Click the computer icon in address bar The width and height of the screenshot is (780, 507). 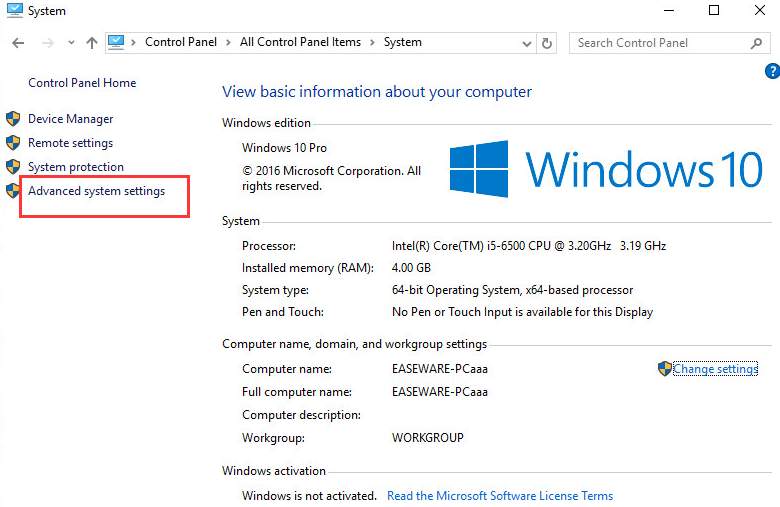point(116,42)
